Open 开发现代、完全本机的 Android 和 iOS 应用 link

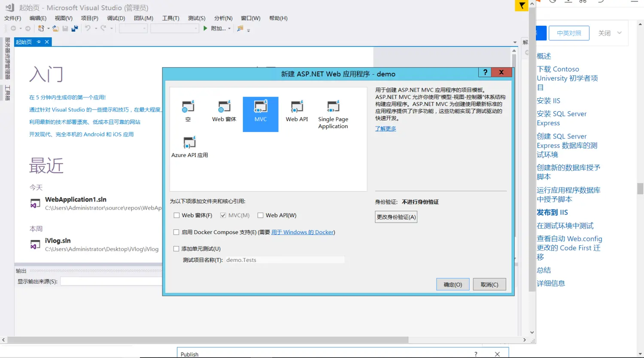[x=82, y=135]
